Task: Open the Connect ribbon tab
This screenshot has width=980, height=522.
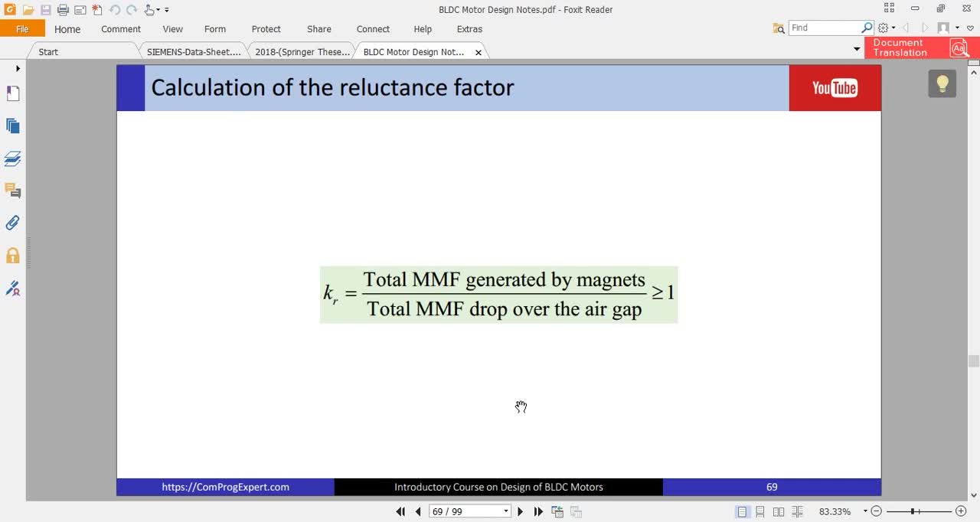Action: [x=373, y=29]
